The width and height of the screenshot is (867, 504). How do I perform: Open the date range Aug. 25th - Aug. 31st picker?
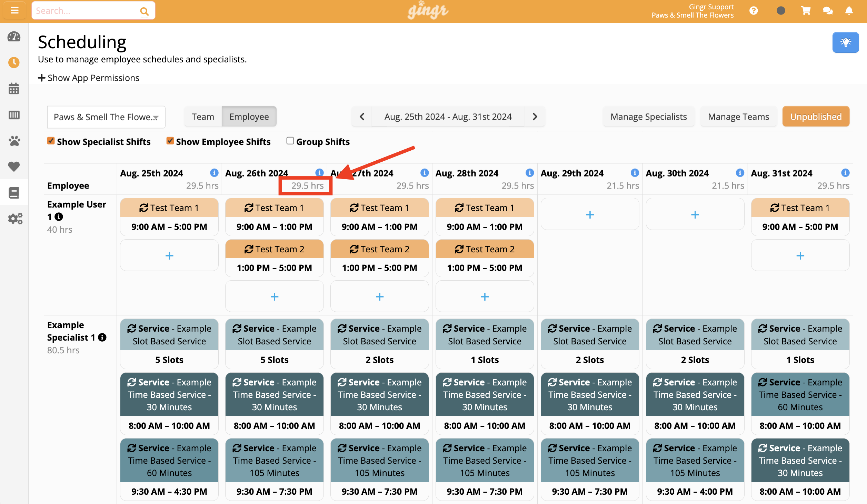(448, 117)
